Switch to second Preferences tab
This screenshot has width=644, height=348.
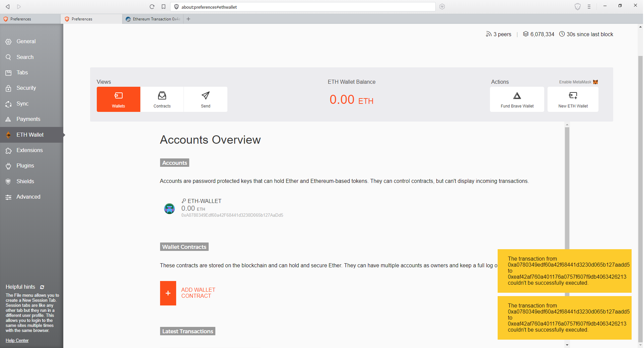[x=91, y=19]
